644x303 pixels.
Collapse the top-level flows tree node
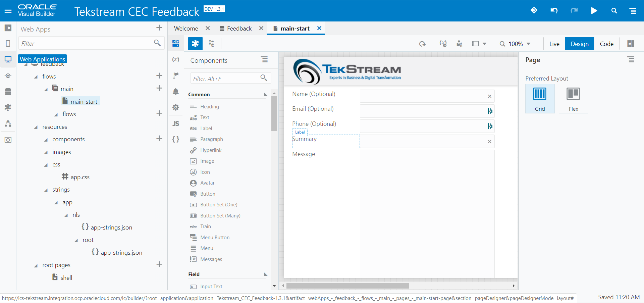coord(36,77)
